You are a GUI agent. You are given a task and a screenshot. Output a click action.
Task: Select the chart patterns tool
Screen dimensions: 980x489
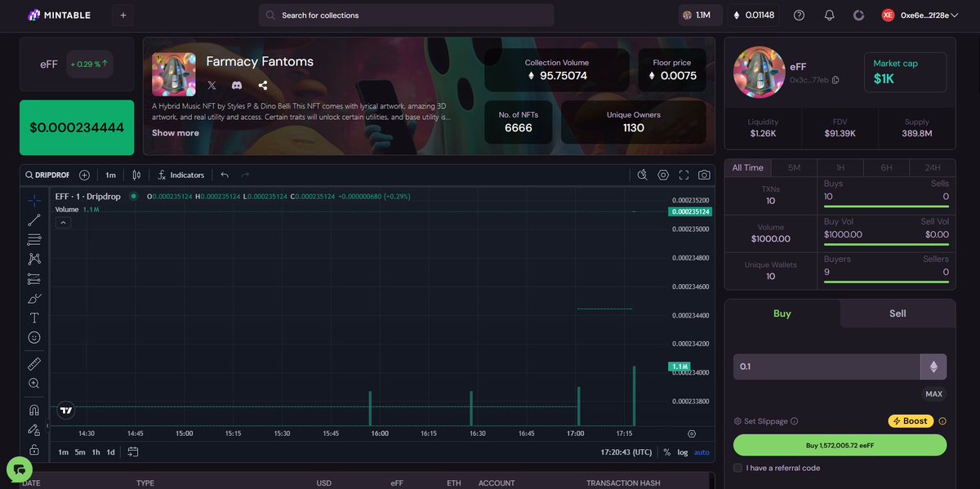[x=34, y=259]
